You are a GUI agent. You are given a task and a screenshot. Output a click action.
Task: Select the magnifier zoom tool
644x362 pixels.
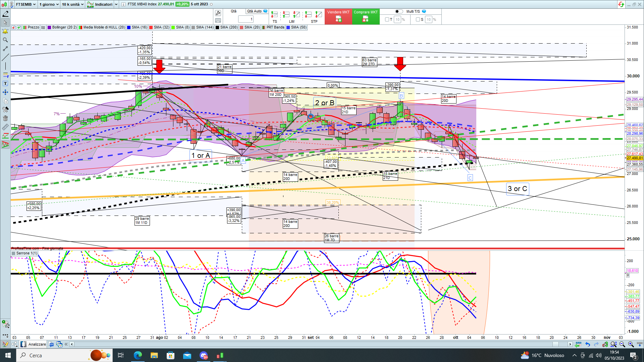(5, 40)
